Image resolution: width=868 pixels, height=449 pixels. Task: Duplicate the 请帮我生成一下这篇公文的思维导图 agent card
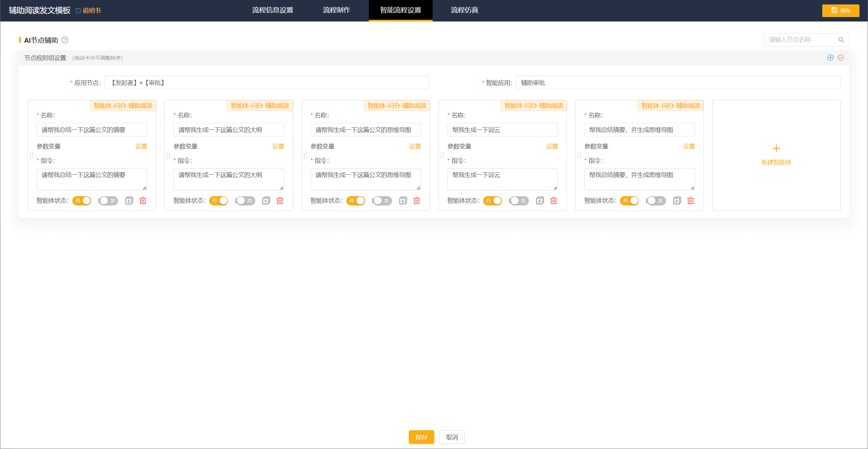point(403,201)
